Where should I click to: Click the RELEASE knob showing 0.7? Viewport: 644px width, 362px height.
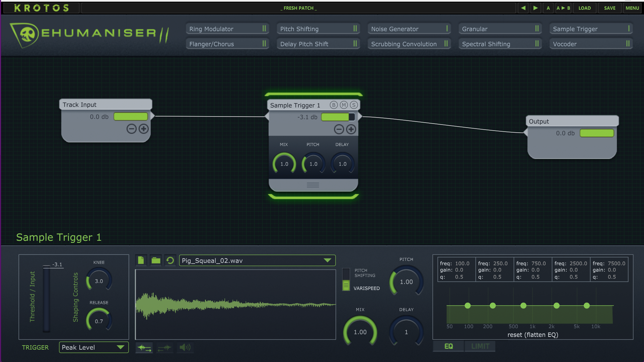pyautogui.click(x=99, y=320)
